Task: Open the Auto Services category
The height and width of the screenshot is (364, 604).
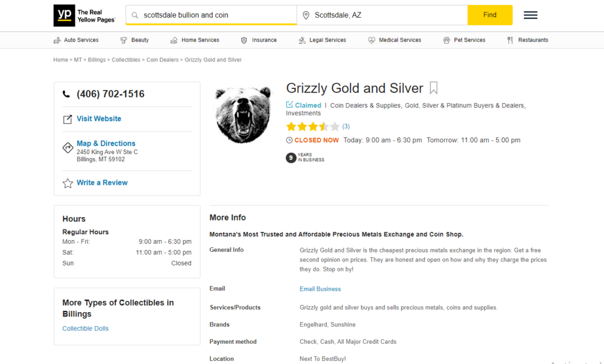Action: [76, 40]
